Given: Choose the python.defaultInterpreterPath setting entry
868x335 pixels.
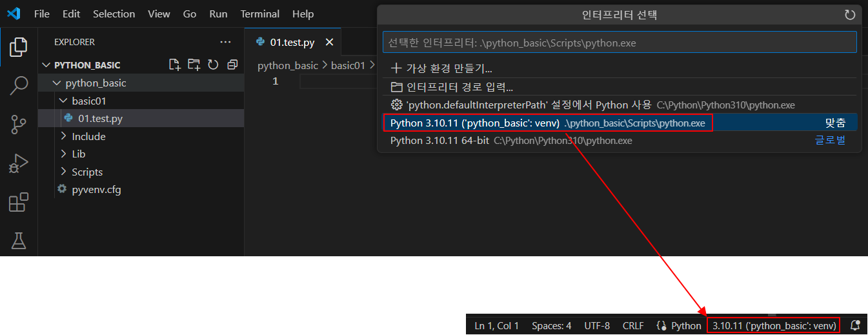Looking at the screenshot, I should point(620,105).
